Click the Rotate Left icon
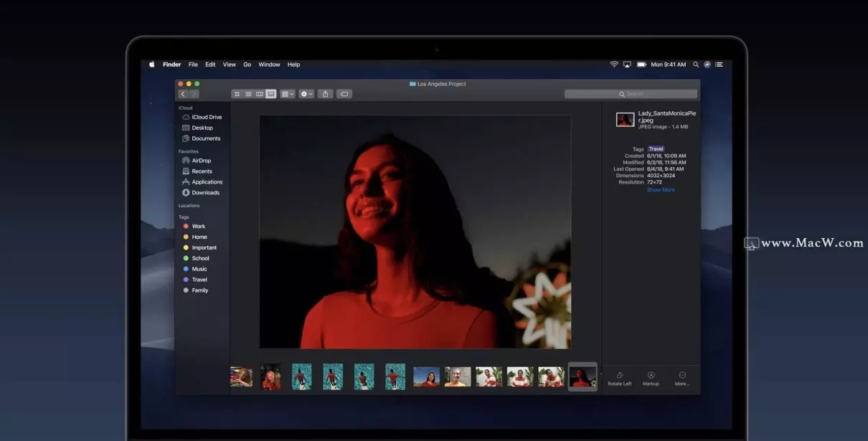 coord(620,375)
